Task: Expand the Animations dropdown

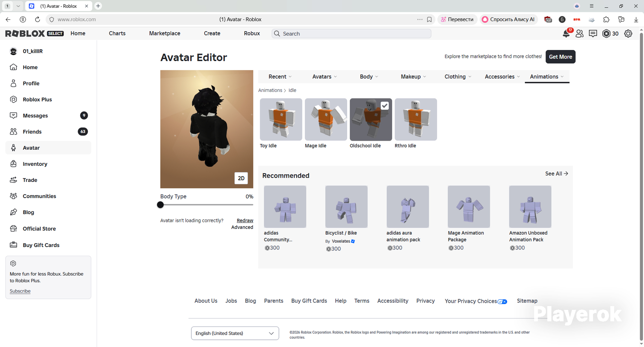Action: click(x=547, y=77)
